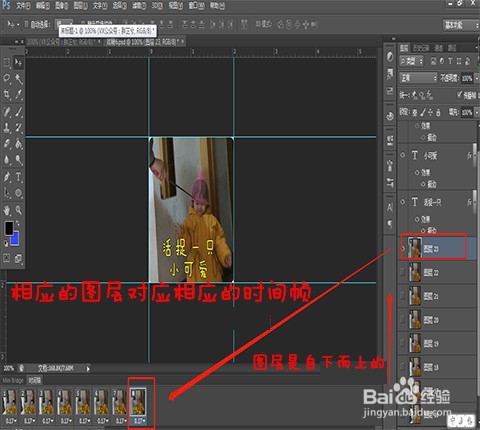Set foreground color black swatch
The image size is (480, 430).
[x=9, y=228]
